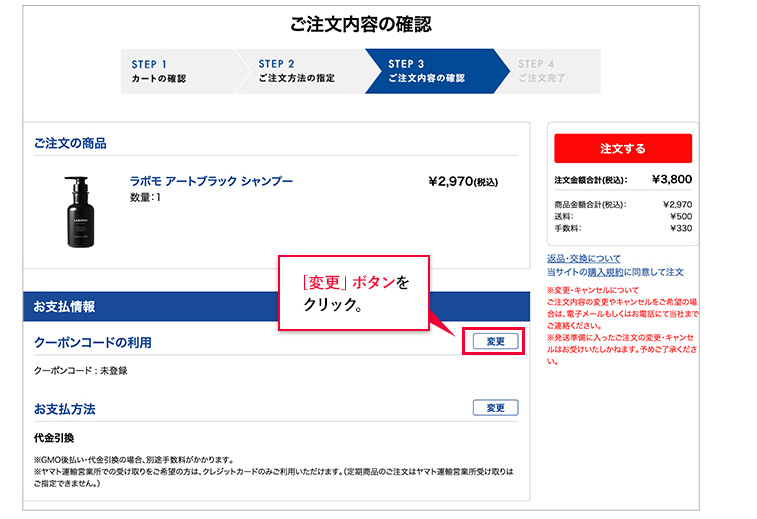Image resolution: width=757 pixels, height=519 pixels.
Task: Open the 購入規約 link
Action: point(605,272)
